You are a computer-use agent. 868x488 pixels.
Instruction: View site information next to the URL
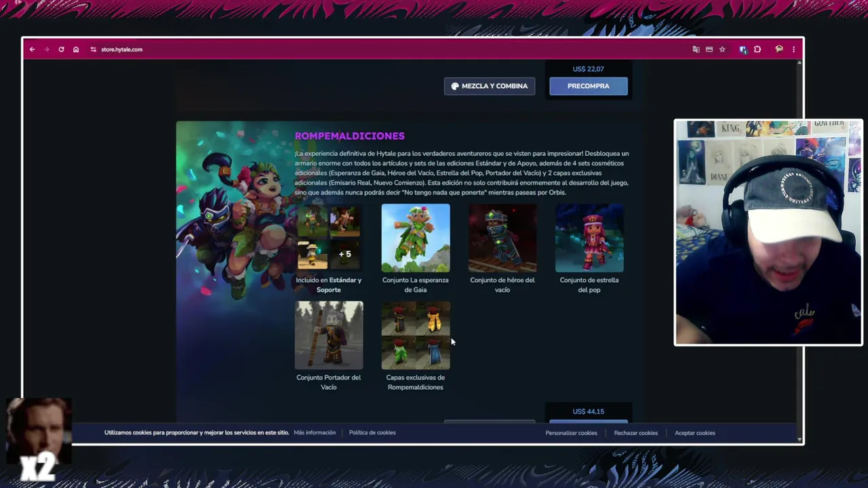coord(94,49)
